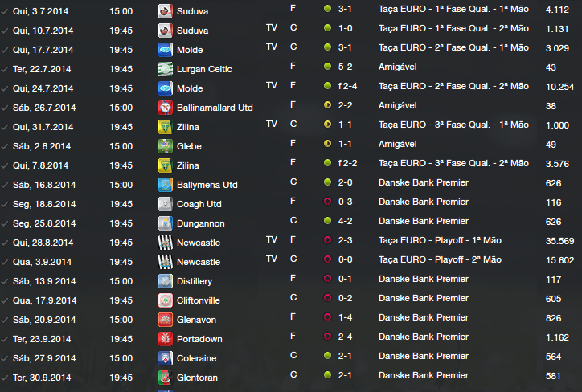The height and width of the screenshot is (392, 582).
Task: Click the Distillery club badge
Action: tap(165, 281)
